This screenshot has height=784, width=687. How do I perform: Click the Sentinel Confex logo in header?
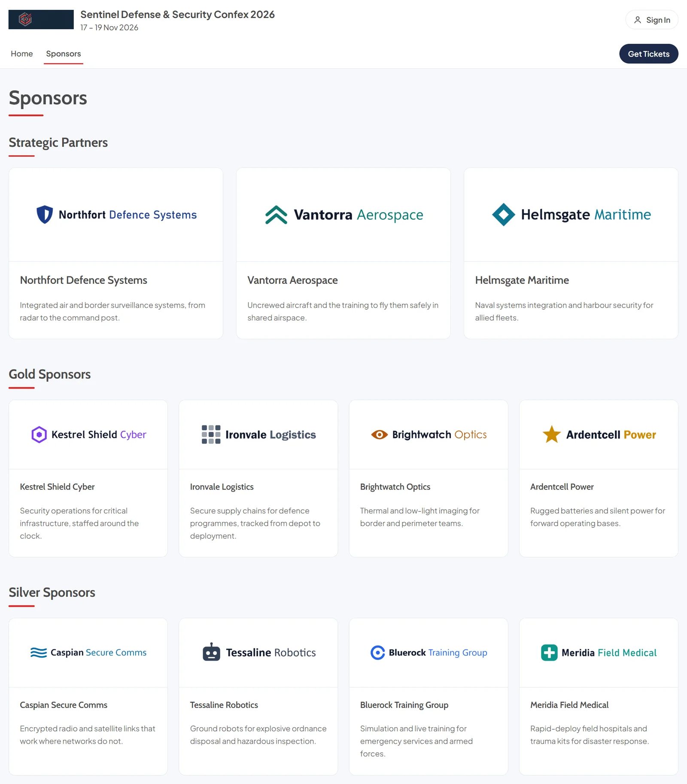click(x=41, y=19)
